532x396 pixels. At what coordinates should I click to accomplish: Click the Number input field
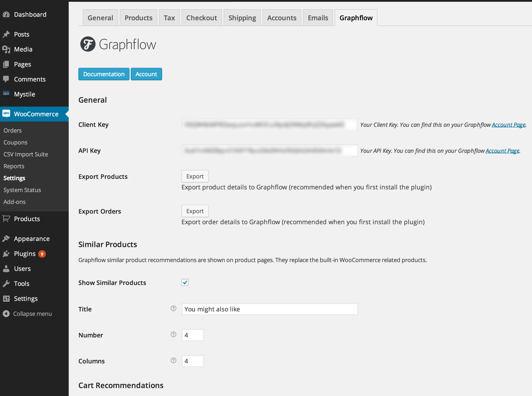click(193, 335)
